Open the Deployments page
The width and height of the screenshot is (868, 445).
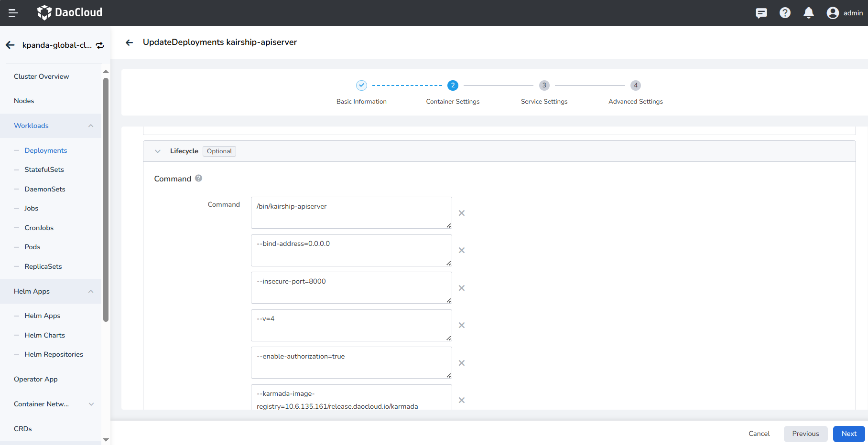coord(46,150)
